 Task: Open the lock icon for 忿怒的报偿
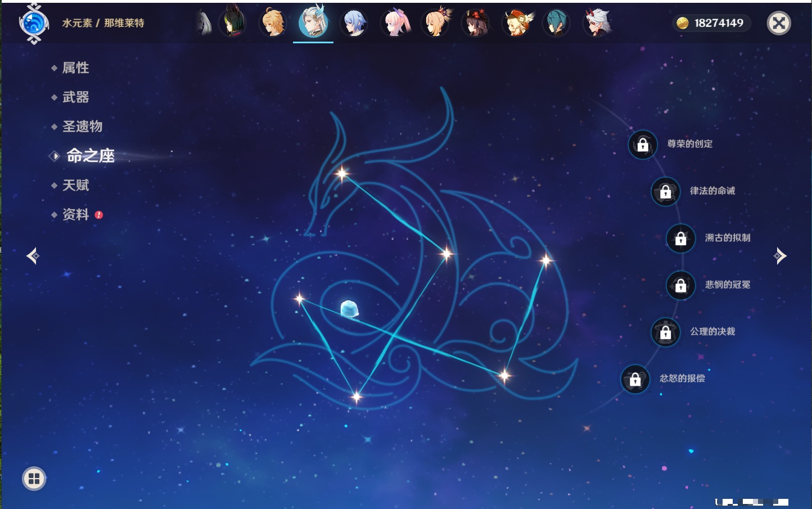[x=635, y=379]
